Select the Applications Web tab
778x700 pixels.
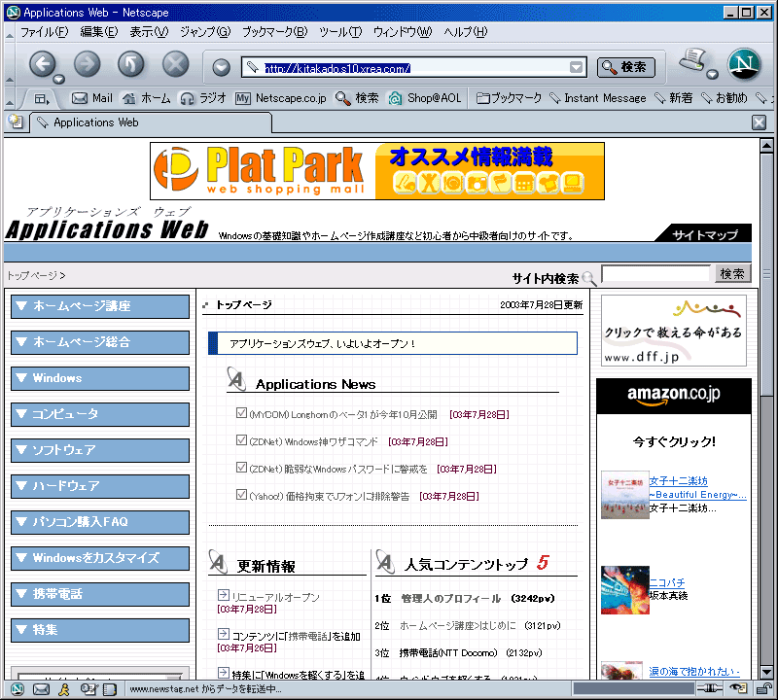tap(152, 122)
